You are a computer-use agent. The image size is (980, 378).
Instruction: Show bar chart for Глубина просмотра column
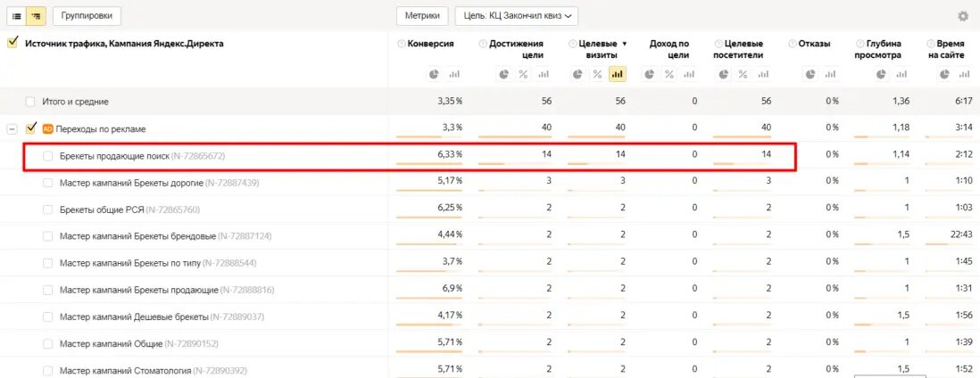point(901,74)
